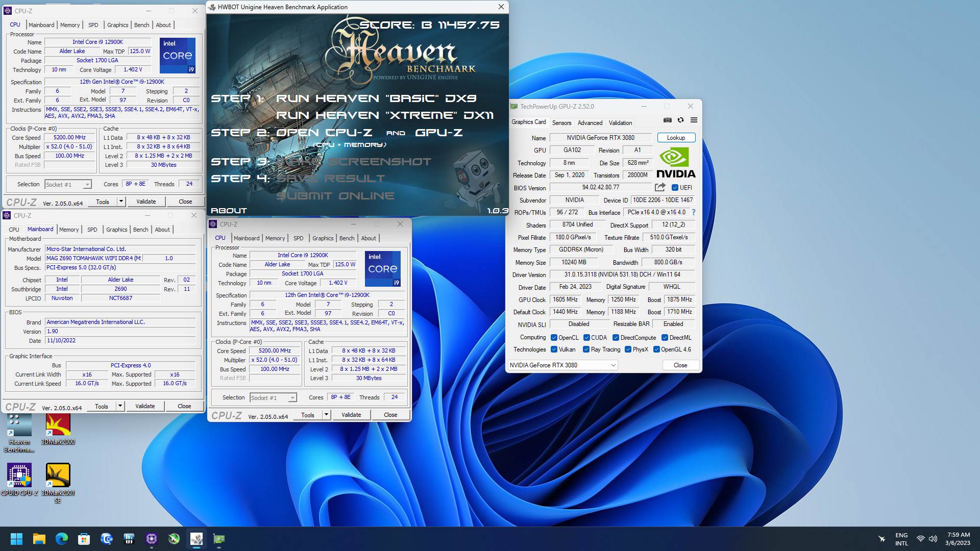Click title bar icon of HWBOT Heaven window
The height and width of the screenshot is (551, 980).
(x=212, y=7)
